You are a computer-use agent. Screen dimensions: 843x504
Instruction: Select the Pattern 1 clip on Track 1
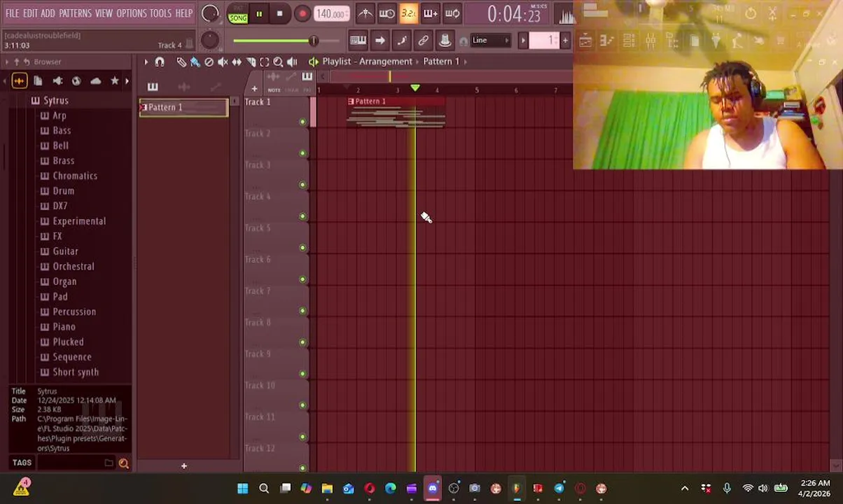point(396,113)
